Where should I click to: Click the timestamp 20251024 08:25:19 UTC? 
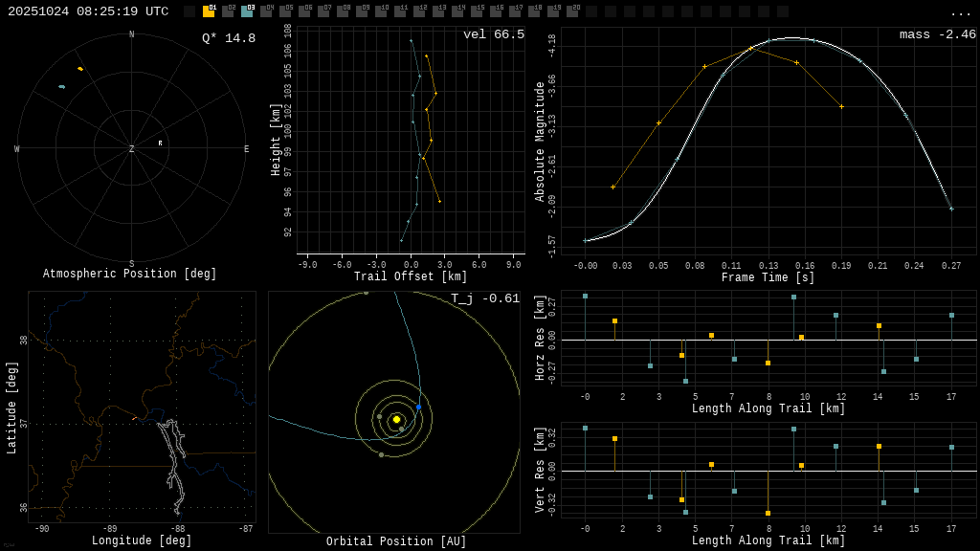88,11
